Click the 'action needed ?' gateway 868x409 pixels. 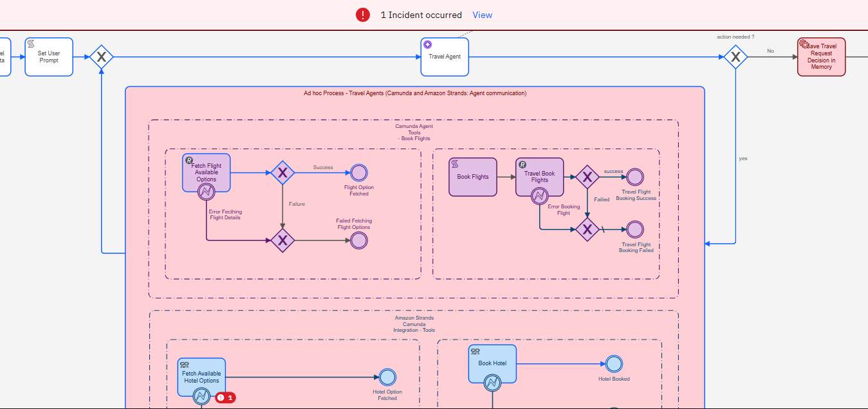[735, 57]
